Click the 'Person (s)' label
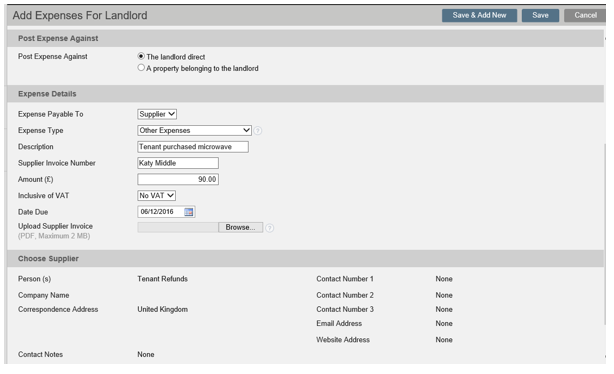The image size is (614, 374). click(x=34, y=279)
